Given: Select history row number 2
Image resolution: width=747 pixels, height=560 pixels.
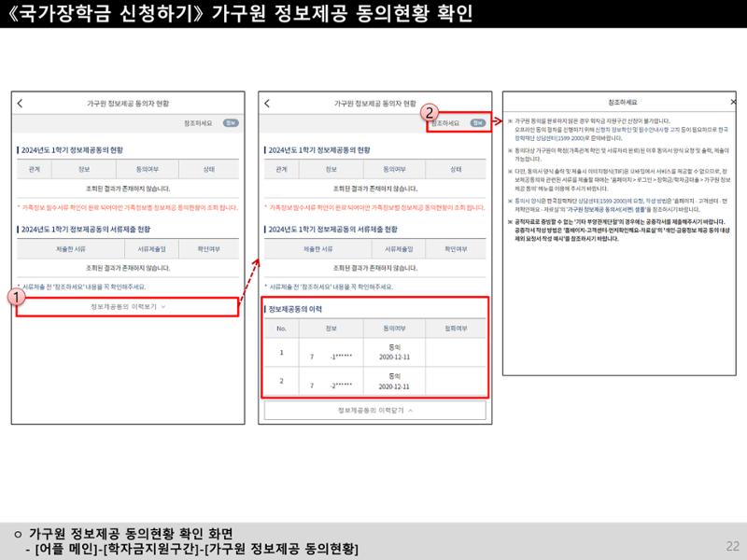Looking at the screenshot, I should tap(375, 381).
